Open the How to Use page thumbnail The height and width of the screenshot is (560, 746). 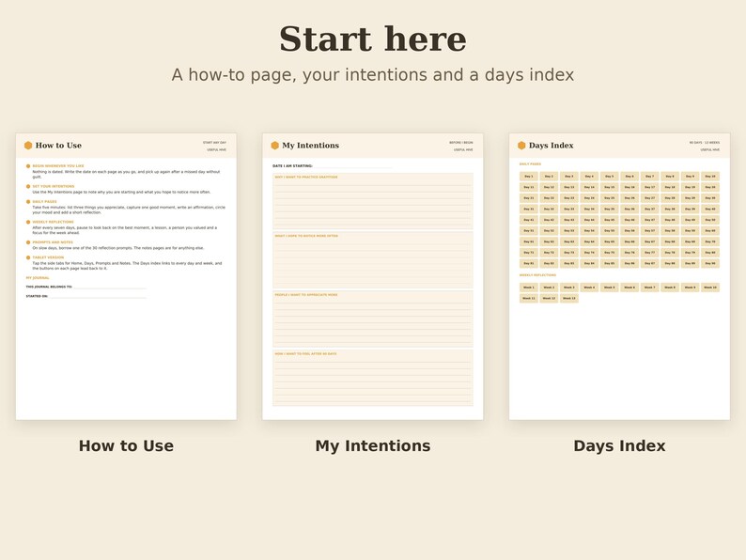(x=126, y=276)
